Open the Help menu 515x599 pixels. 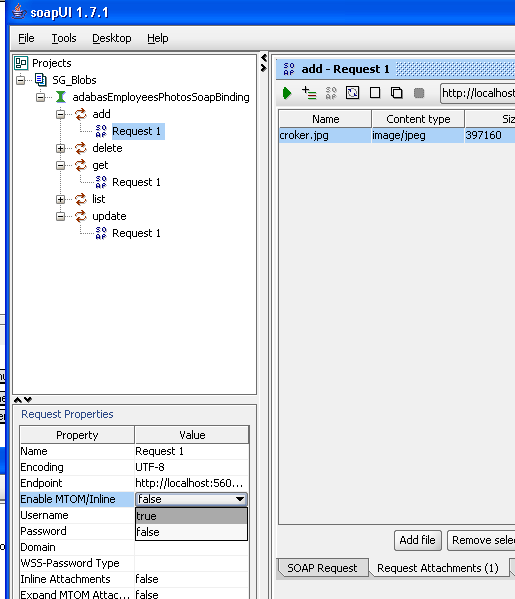pos(158,38)
